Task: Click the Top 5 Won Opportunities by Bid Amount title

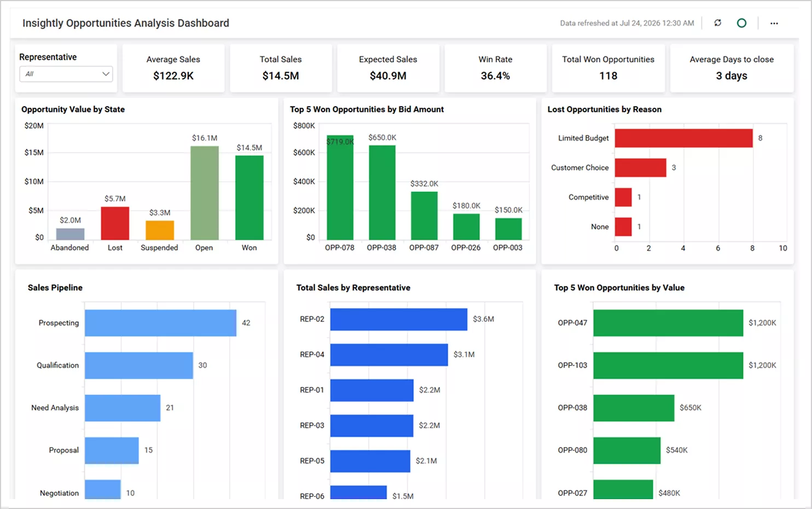Action: [x=367, y=109]
